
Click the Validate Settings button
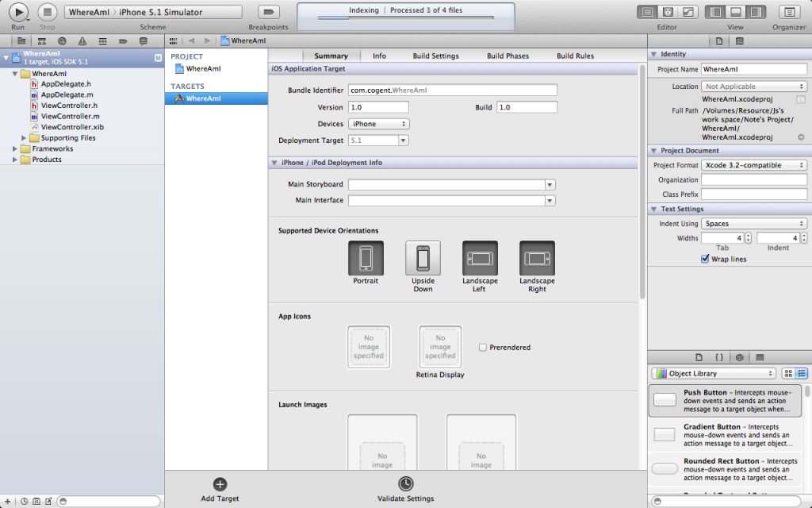pos(405,489)
